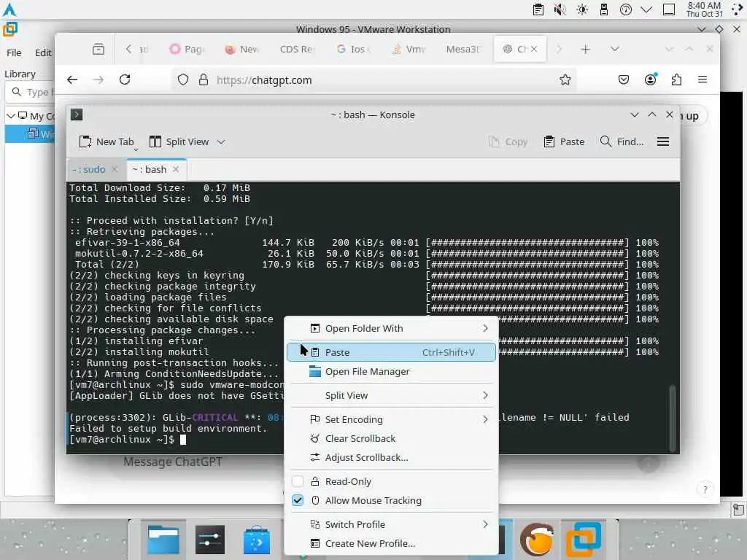This screenshot has height=560, width=747.
Task: Open the Konsole hamburger menu
Action: coord(663,142)
